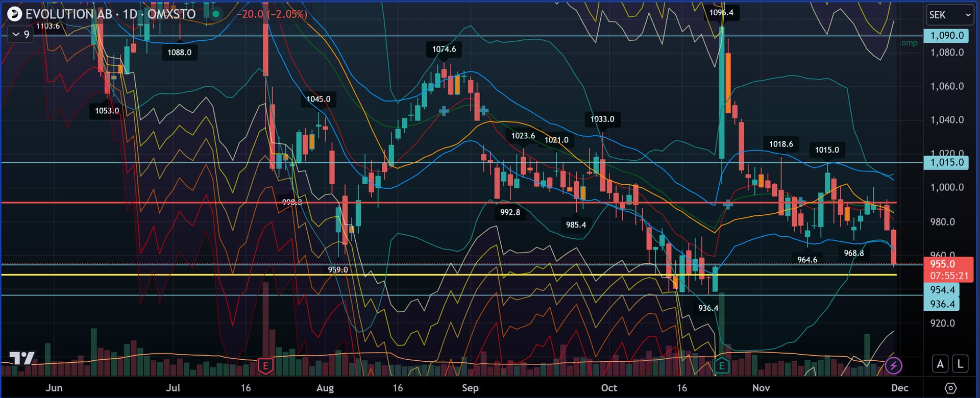
Task: Click the TradingView logo
Action: [22, 358]
